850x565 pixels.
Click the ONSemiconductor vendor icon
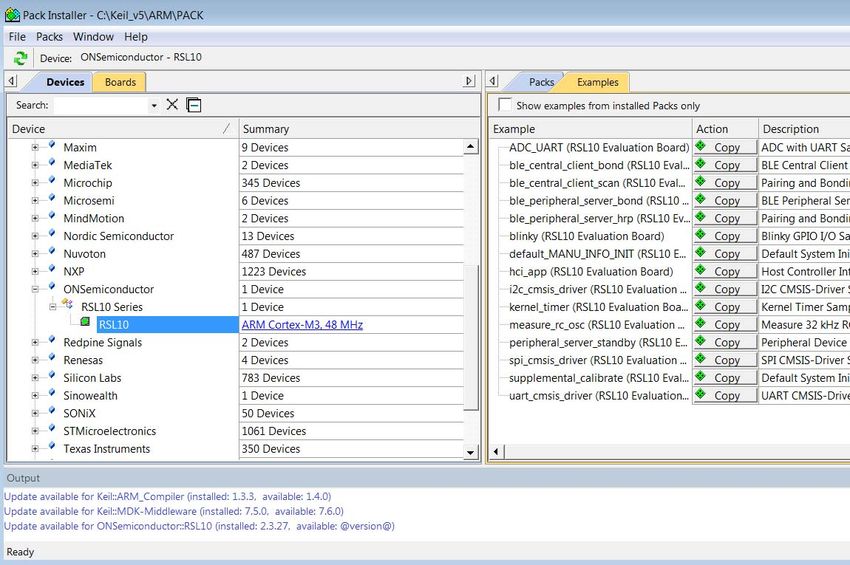click(52, 286)
